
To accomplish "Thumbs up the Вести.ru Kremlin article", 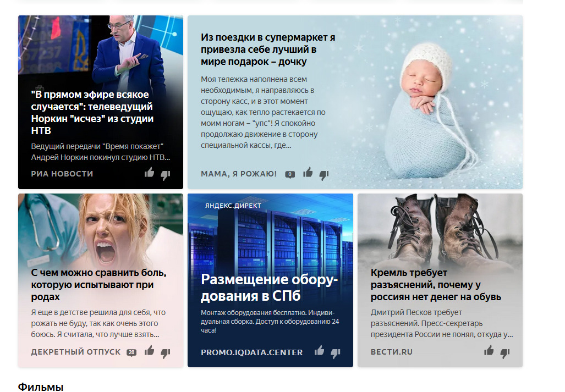I will (x=489, y=351).
